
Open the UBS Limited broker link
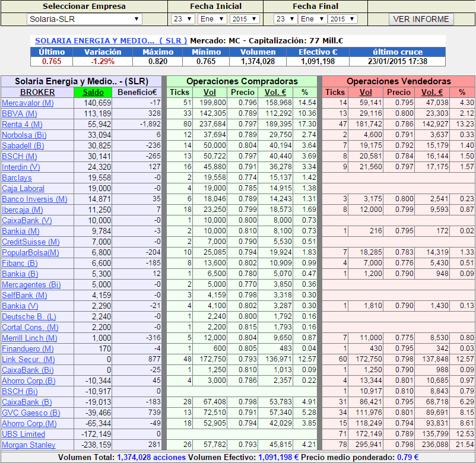point(24,435)
